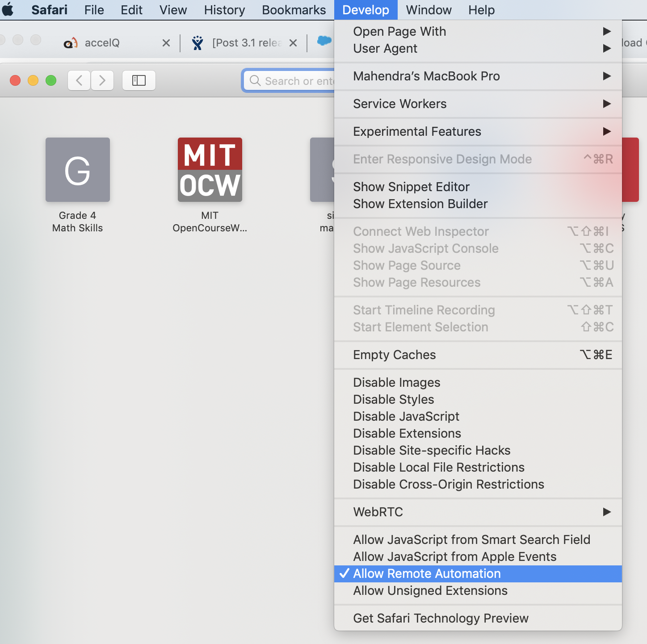Toggle Allow JavaScript from Smart Search Field
Image resolution: width=647 pixels, height=644 pixels.
478,539
